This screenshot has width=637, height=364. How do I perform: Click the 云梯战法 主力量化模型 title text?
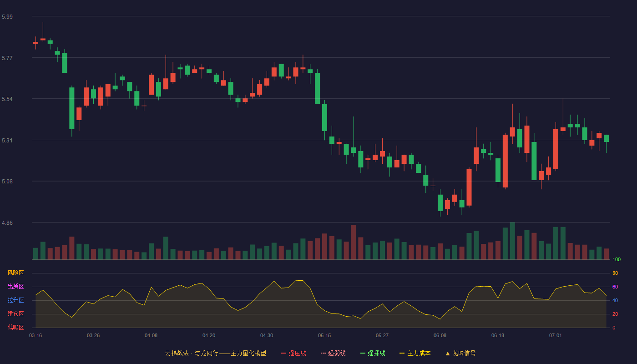pos(215,353)
